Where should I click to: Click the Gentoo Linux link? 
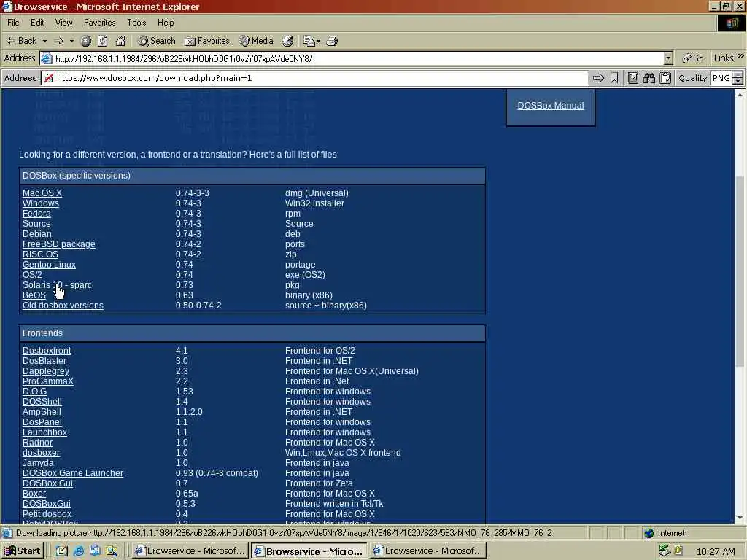coord(49,265)
